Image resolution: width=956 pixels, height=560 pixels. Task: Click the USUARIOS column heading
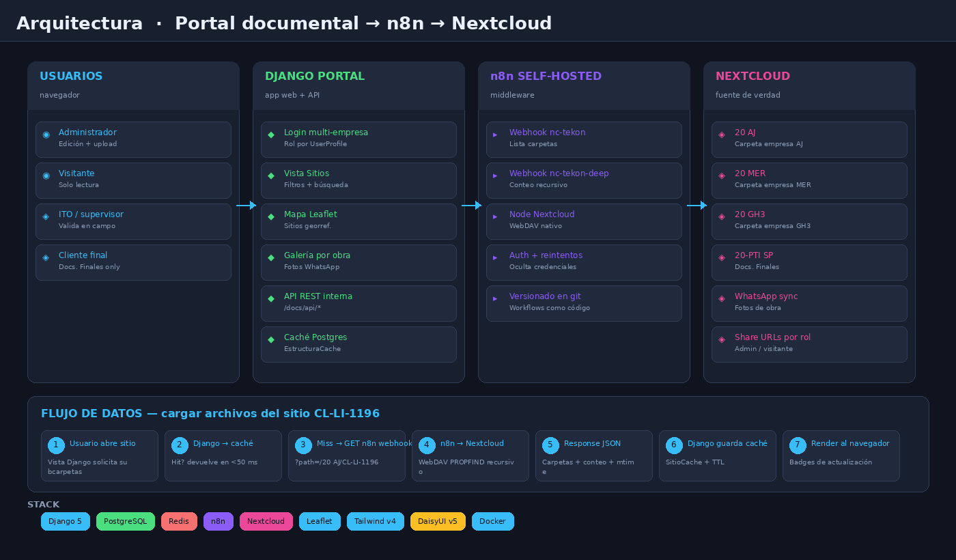71,76
